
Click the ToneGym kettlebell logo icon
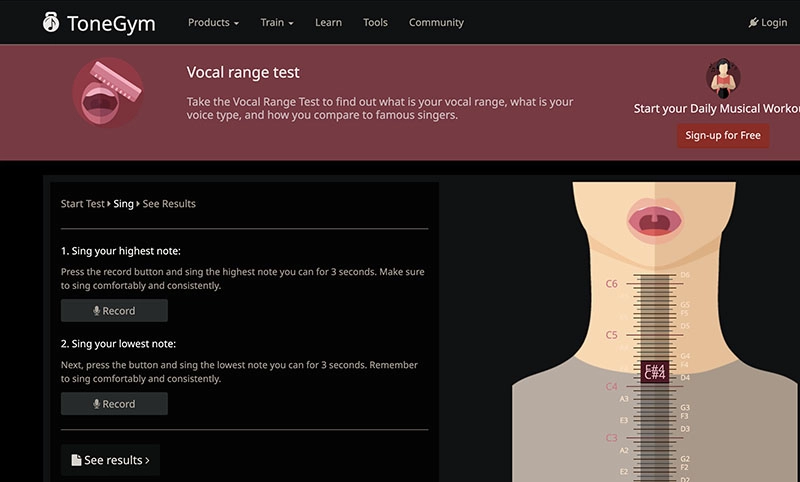50,22
